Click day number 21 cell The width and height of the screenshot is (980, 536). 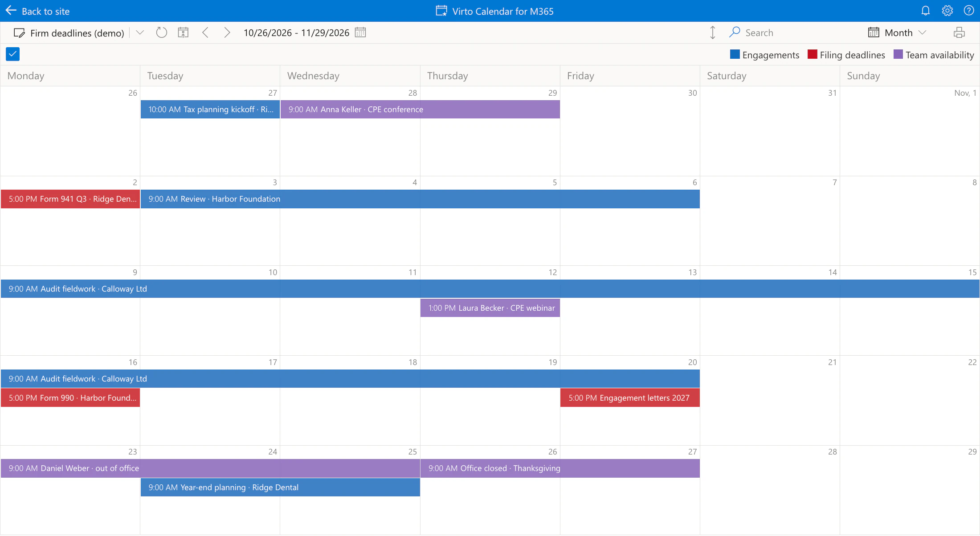(x=770, y=400)
